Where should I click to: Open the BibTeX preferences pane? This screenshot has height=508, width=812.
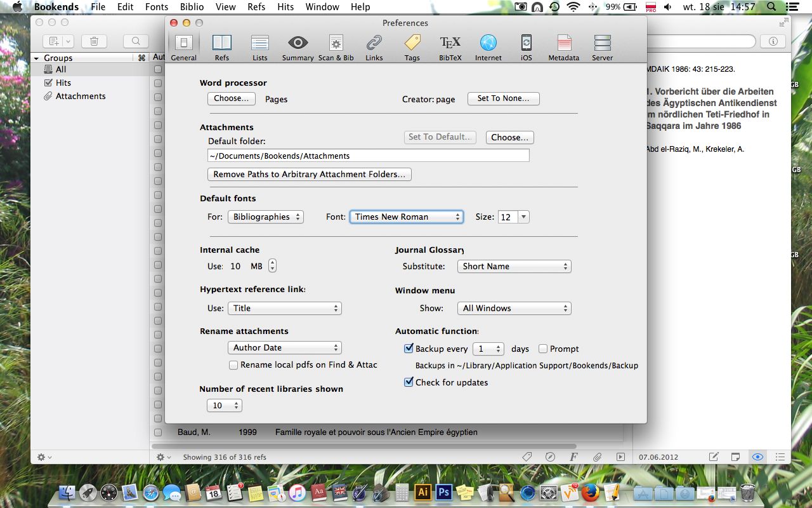point(450,48)
